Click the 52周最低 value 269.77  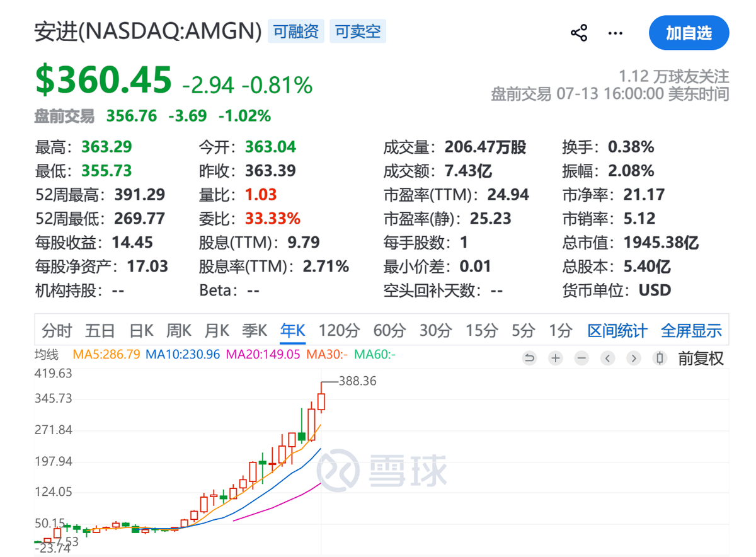pos(139,219)
